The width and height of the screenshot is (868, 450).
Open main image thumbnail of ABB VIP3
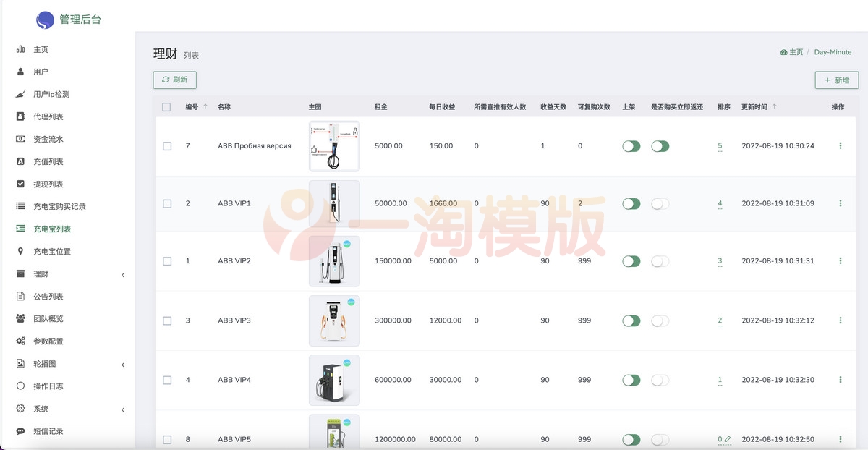[x=334, y=320]
